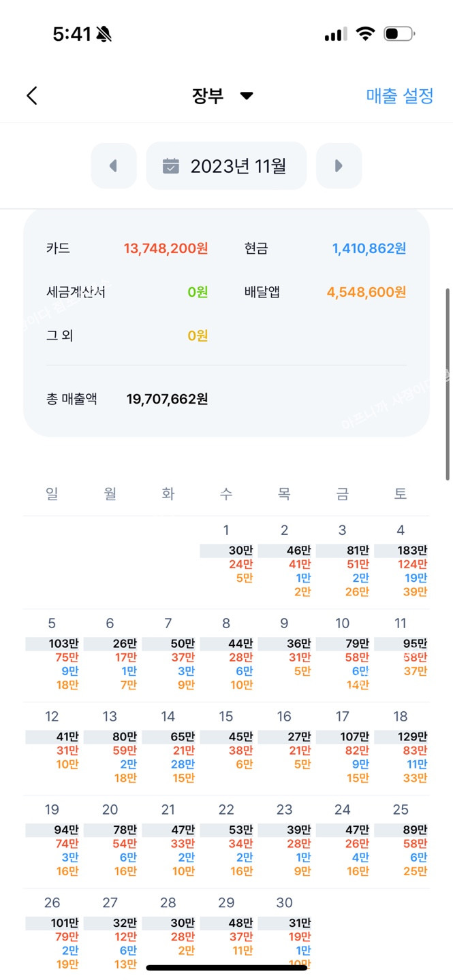Tap the calendar icon beside 2023년 11월
The height and width of the screenshot is (980, 453).
tap(171, 165)
